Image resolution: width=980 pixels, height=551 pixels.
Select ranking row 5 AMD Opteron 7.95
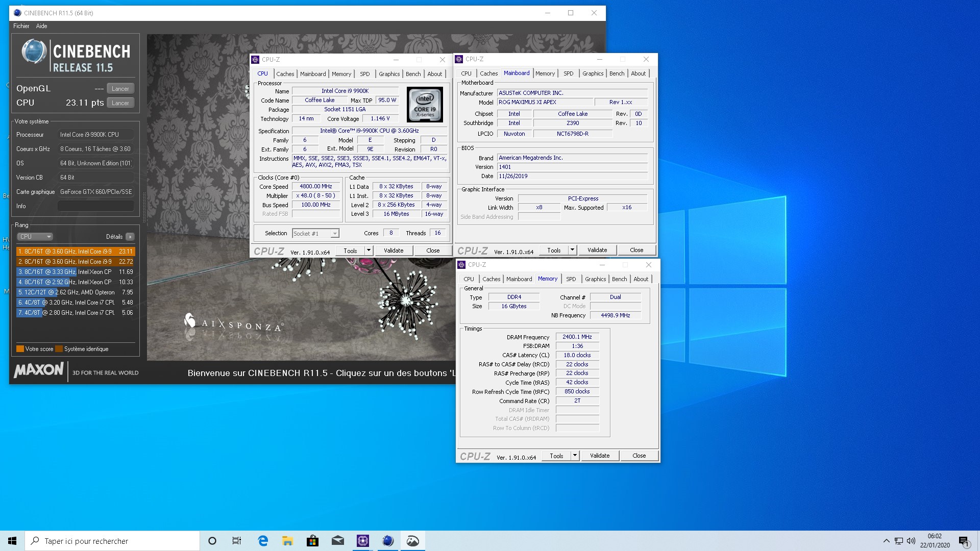click(x=76, y=292)
